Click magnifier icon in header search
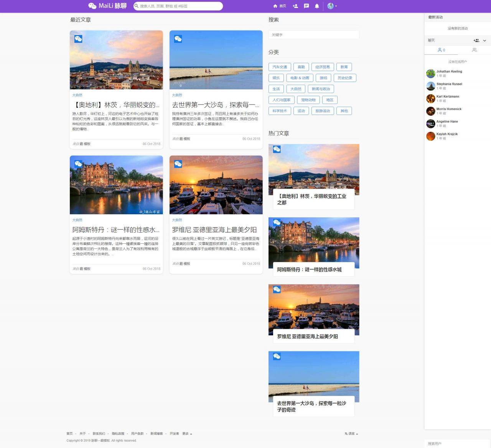Image resolution: width=491 pixels, height=448 pixels. [x=136, y=6]
